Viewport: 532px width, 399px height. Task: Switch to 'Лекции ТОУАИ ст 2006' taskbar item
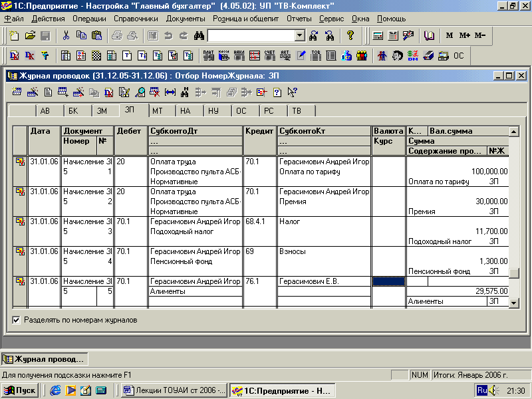click(174, 391)
